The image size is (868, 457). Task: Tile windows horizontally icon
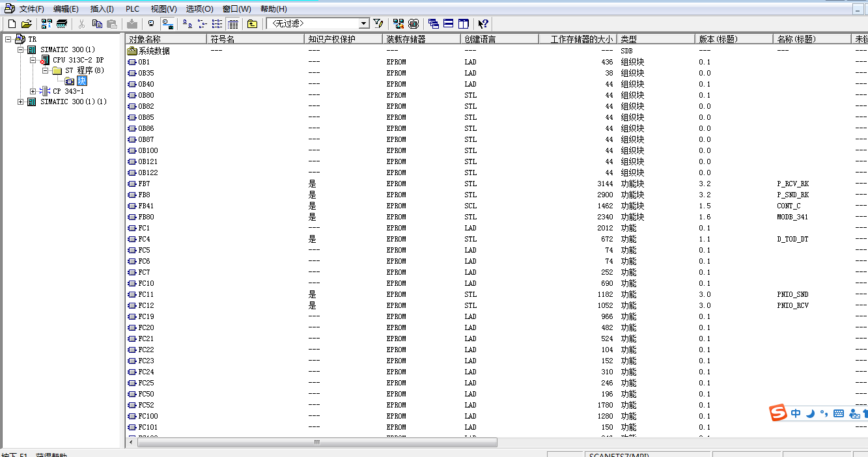pyautogui.click(x=449, y=23)
